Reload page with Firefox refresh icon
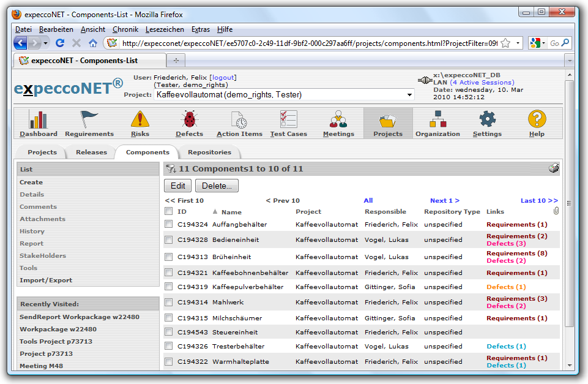The width and height of the screenshot is (588, 384). pyautogui.click(x=60, y=43)
